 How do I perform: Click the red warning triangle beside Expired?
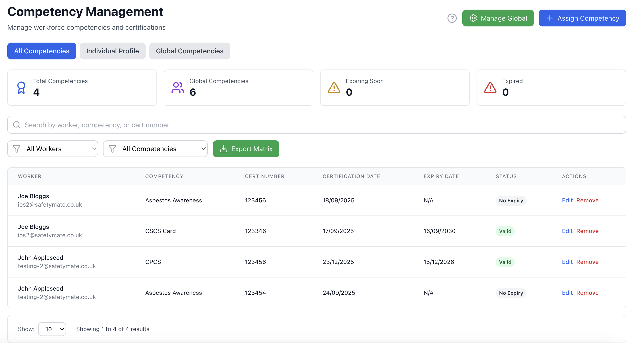[490, 88]
